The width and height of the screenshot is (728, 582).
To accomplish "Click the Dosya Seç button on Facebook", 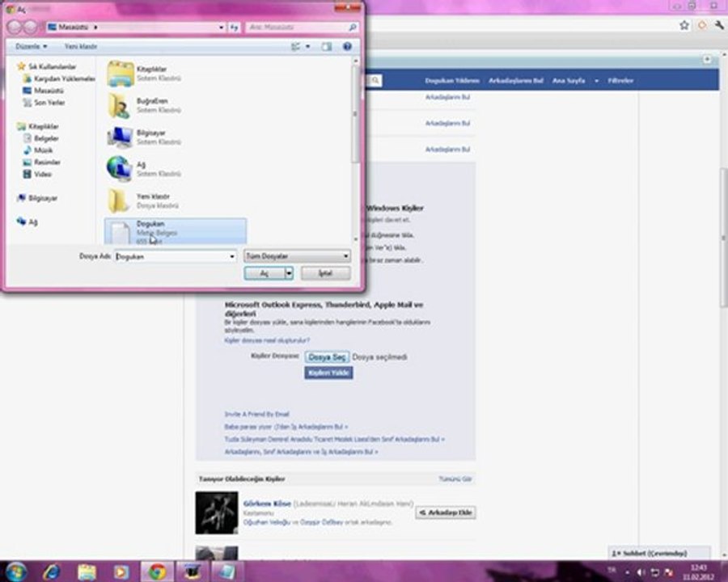I will tap(327, 357).
